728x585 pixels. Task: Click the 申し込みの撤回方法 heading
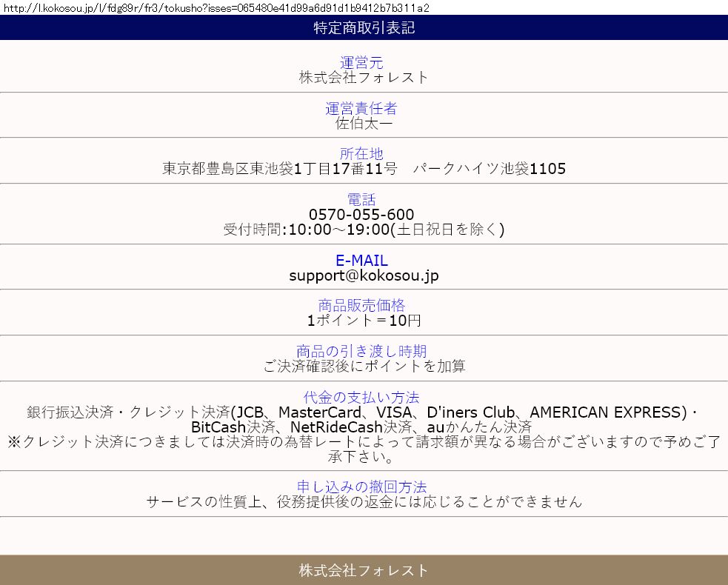click(361, 487)
